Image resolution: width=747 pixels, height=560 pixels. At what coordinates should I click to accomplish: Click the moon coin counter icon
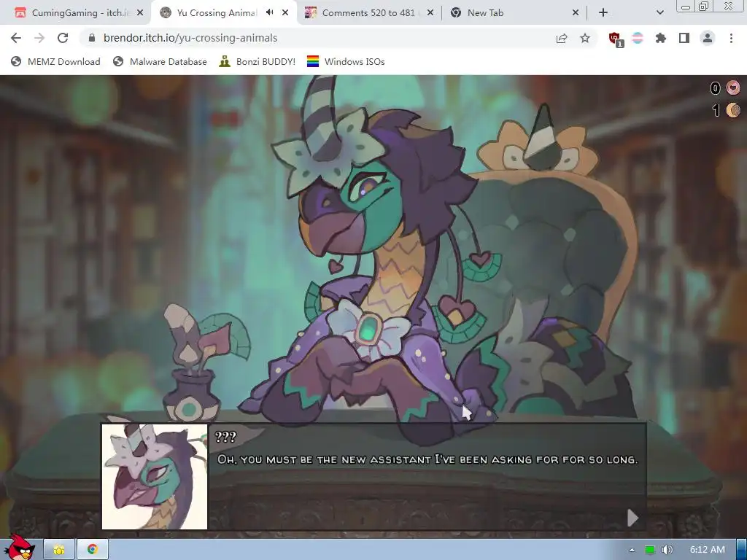[733, 110]
